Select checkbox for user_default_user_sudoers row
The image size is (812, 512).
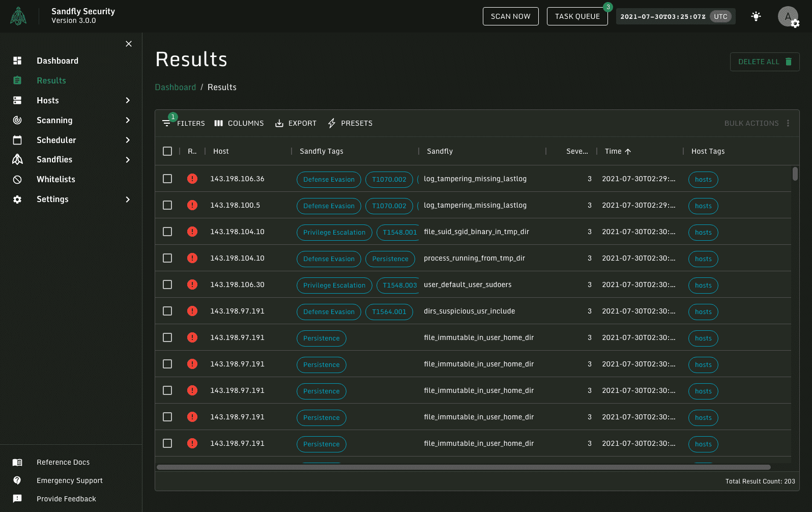tap(167, 285)
